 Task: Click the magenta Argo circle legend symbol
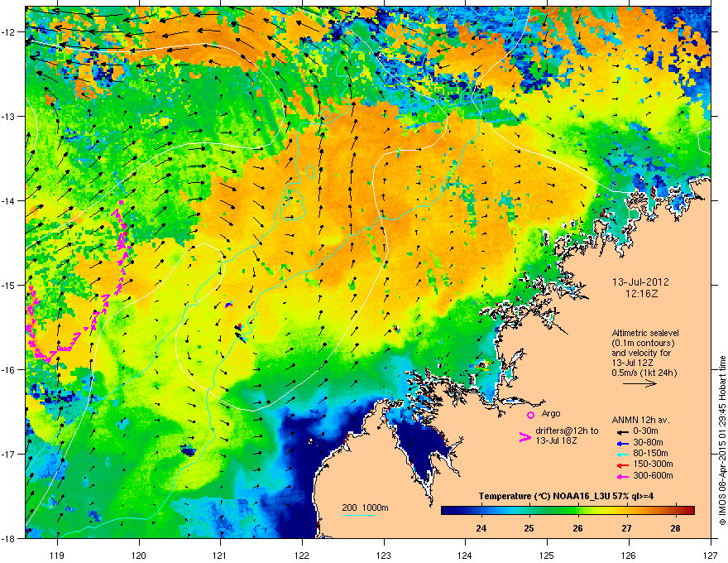(x=530, y=415)
